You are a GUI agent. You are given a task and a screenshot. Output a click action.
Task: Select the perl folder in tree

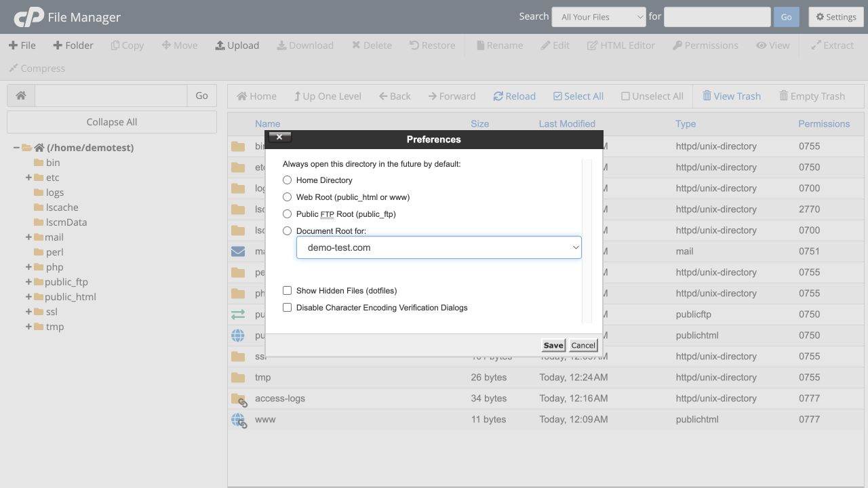coord(54,252)
